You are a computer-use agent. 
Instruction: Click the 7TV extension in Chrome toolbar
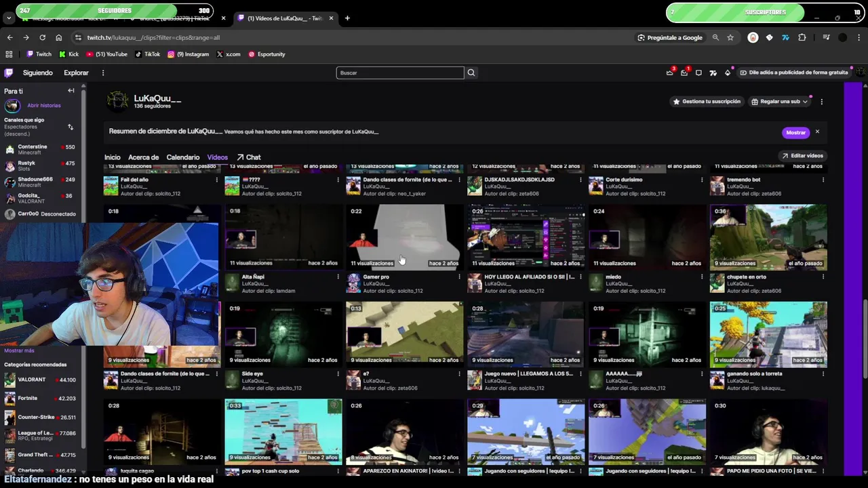click(785, 38)
